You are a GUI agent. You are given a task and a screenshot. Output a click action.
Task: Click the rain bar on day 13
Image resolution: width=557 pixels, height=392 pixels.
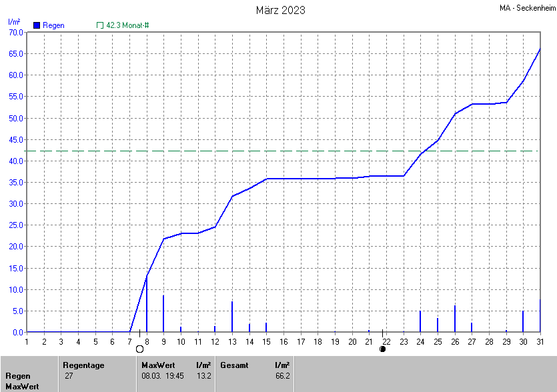pos(232,317)
